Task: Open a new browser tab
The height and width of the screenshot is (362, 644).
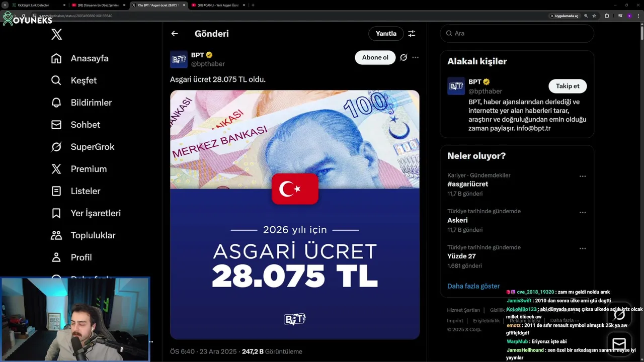Action: click(x=253, y=5)
